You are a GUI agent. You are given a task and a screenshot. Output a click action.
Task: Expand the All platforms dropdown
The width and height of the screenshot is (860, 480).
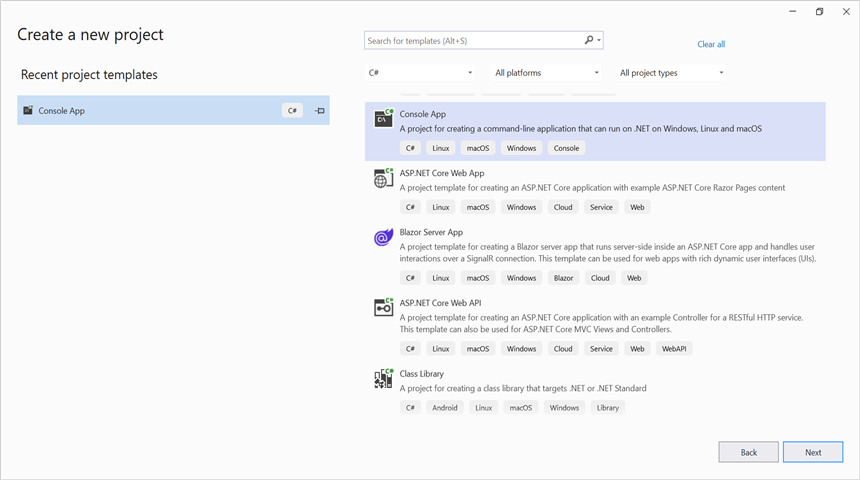[x=547, y=73]
